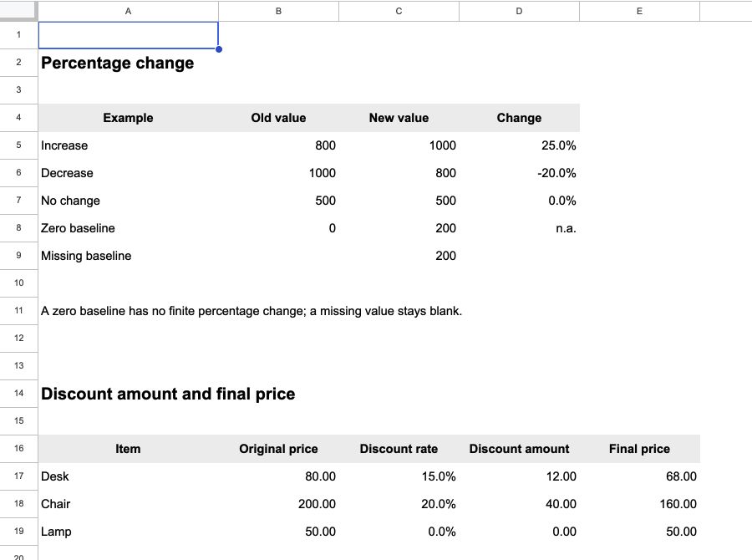752x560 pixels.
Task: Click the select-all corner box
Action: tap(18, 11)
